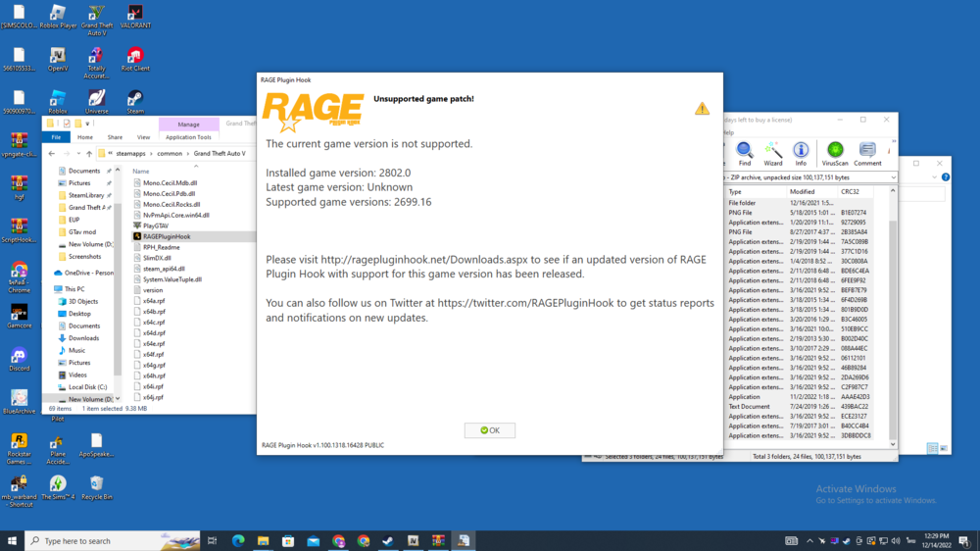This screenshot has height=551, width=980.
Task: Click steamapps in the address breadcrumb
Action: pyautogui.click(x=130, y=153)
